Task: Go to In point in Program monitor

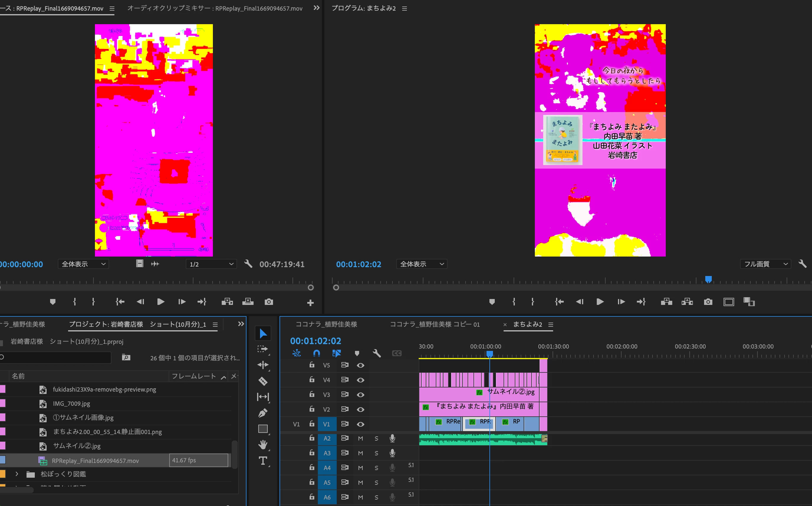Action: click(x=559, y=302)
